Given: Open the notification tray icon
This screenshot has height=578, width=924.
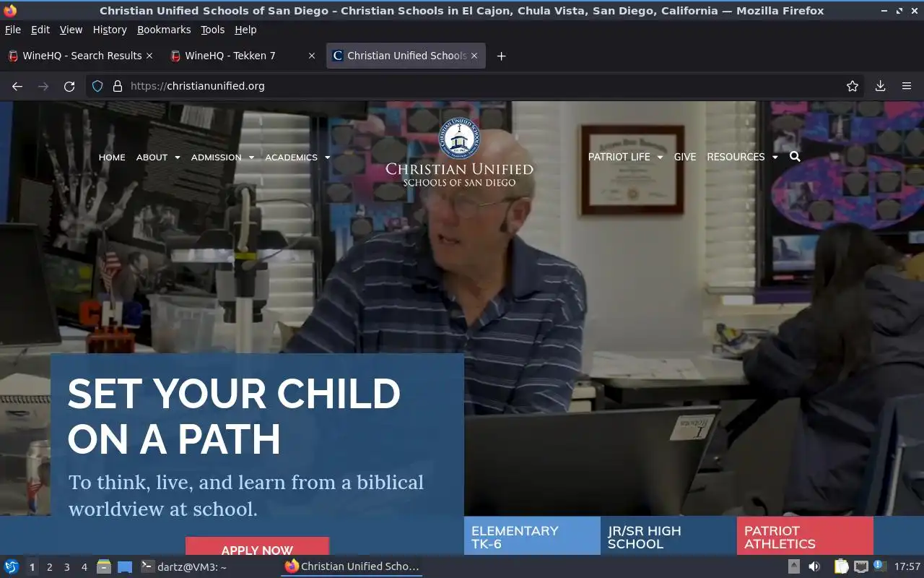Looking at the screenshot, I should (x=879, y=566).
